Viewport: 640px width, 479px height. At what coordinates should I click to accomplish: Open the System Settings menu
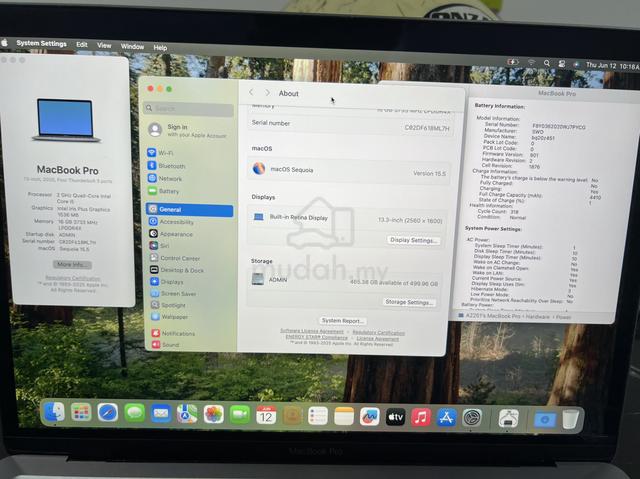(x=41, y=43)
